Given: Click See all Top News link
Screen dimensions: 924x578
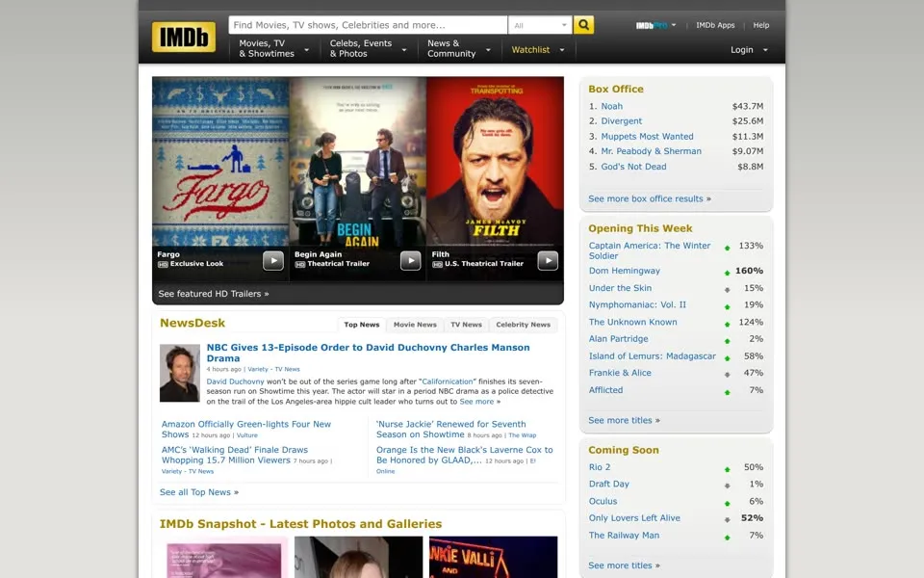Looking at the screenshot, I should tap(199, 492).
